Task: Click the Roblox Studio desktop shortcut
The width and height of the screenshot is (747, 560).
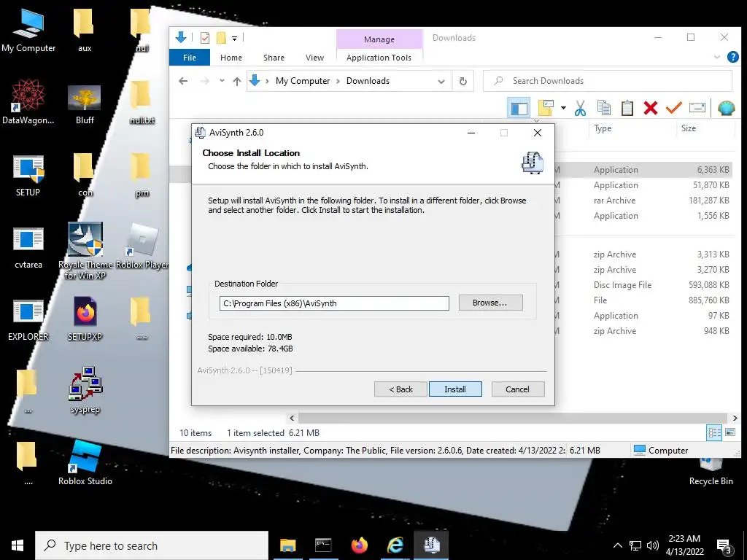Action: [85, 462]
